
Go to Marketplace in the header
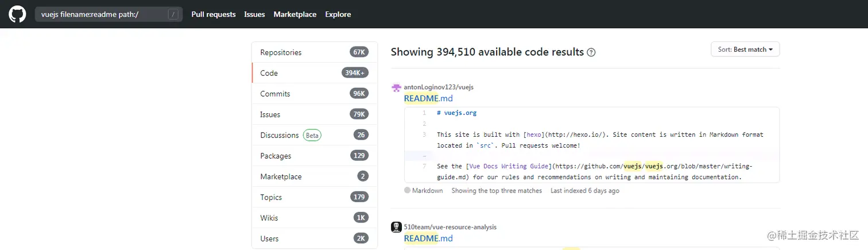point(294,14)
